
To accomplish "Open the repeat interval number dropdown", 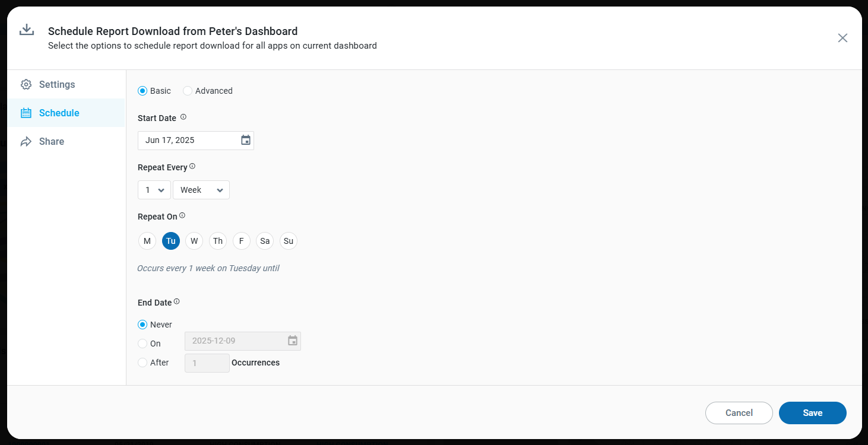I will click(154, 190).
